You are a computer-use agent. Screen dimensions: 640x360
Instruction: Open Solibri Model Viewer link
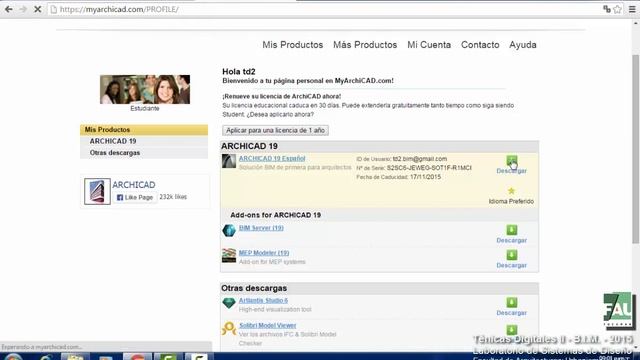pos(267,325)
